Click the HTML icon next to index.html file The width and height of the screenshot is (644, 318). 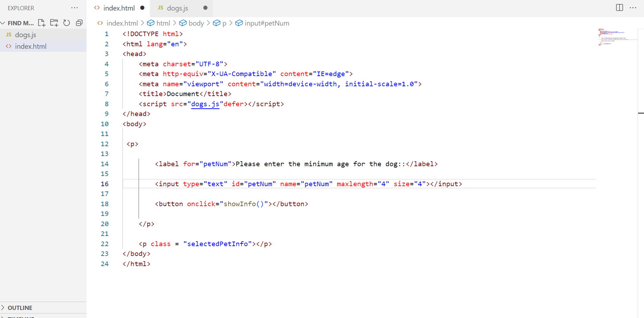tap(9, 46)
